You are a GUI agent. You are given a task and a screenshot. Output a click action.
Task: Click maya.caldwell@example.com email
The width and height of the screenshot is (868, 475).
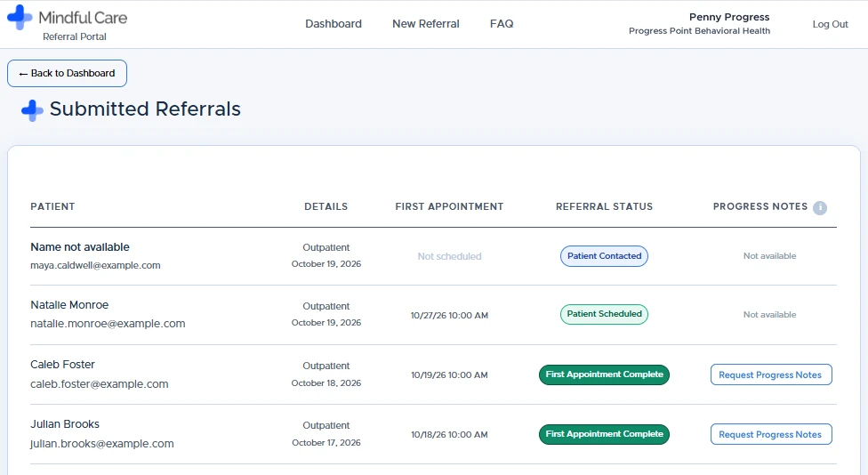[x=95, y=265]
